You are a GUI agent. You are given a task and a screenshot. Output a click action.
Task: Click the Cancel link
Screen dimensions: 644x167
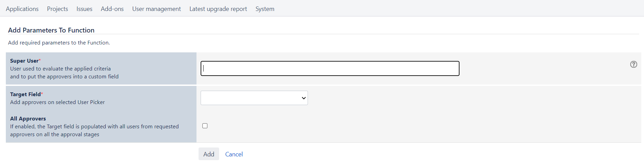coord(234,154)
